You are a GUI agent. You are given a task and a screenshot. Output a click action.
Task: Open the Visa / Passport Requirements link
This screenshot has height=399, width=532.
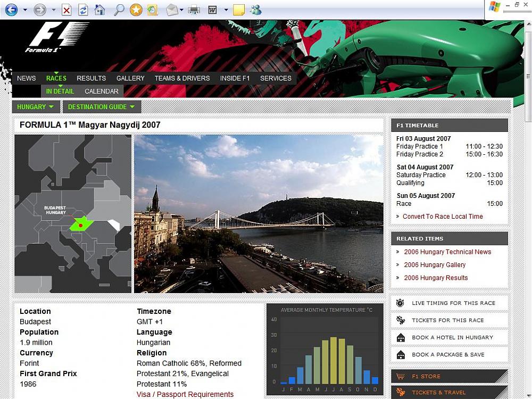(185, 394)
